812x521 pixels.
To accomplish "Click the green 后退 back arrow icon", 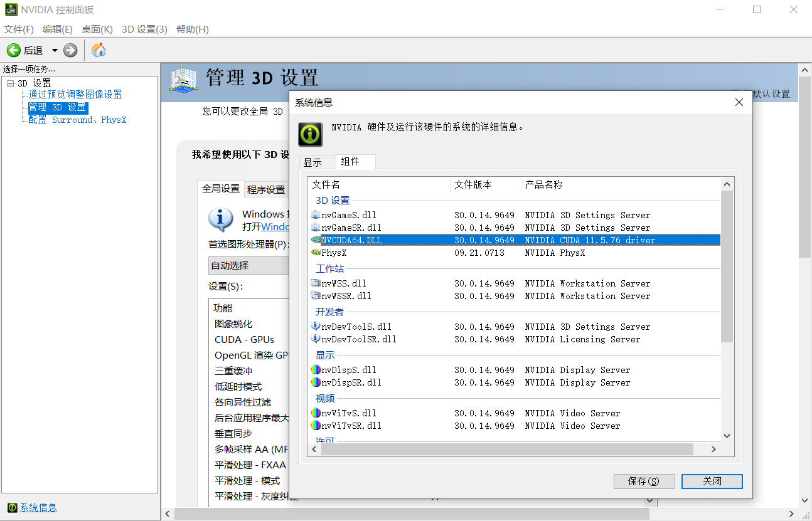I will pos(13,50).
